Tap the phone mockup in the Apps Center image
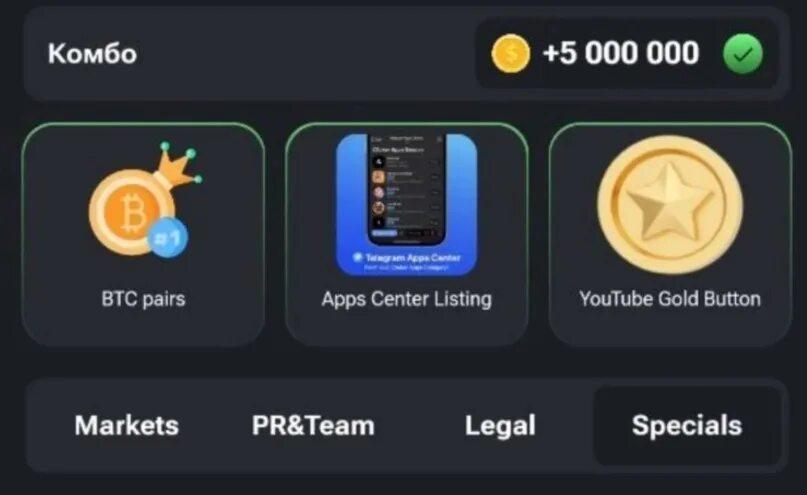The width and height of the screenshot is (807, 495). (407, 190)
